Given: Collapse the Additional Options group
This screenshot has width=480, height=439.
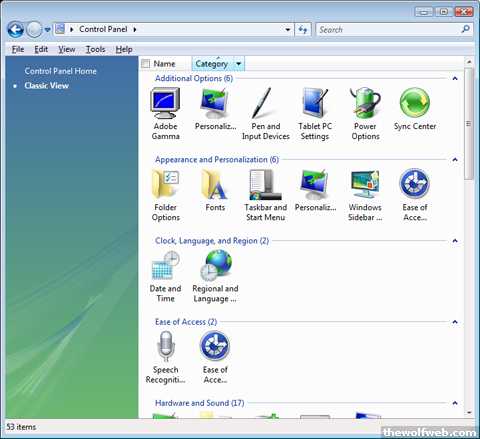Looking at the screenshot, I should tap(455, 79).
